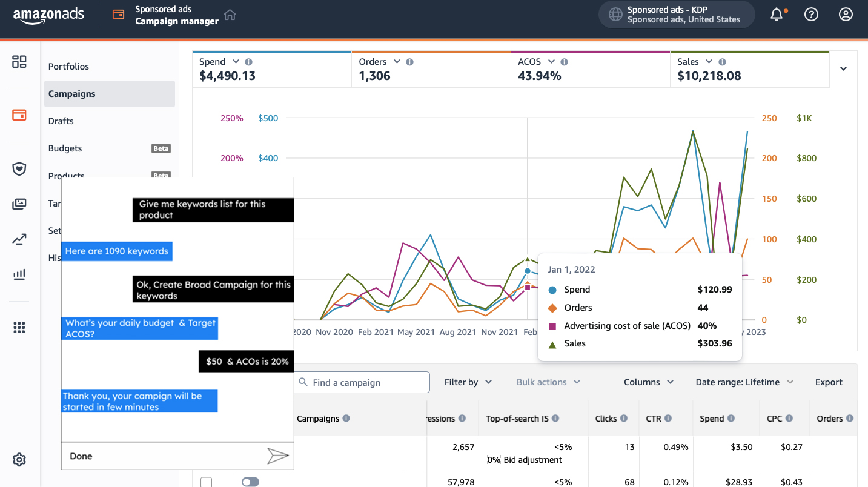Select Portfolios in the side menu
Image resolution: width=868 pixels, height=487 pixels.
point(68,67)
